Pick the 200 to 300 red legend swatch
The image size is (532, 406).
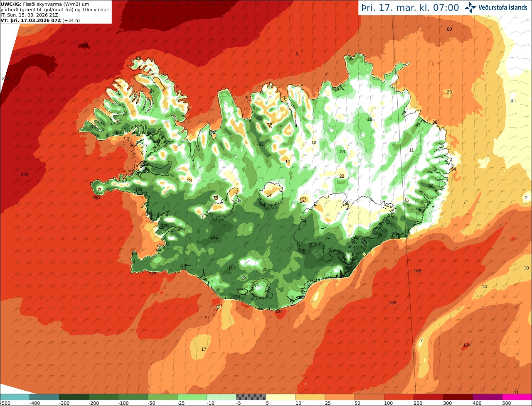[x=428, y=397]
